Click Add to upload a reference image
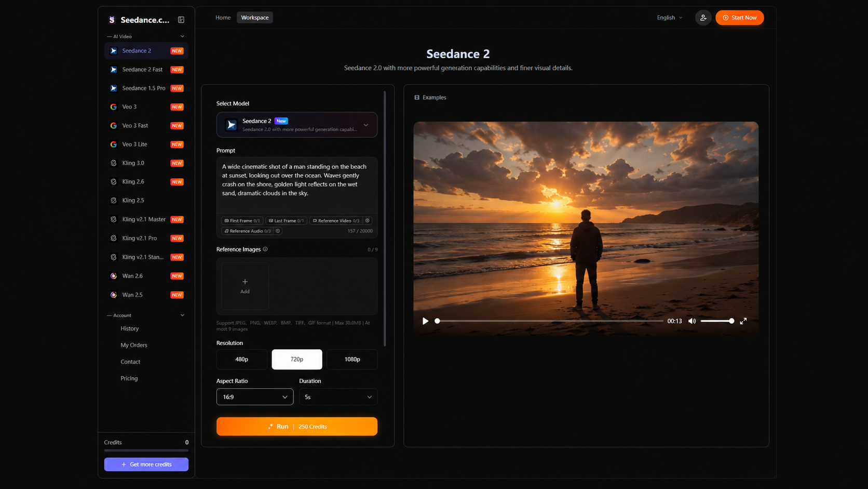Viewport: 868px width, 489px height. tap(245, 286)
